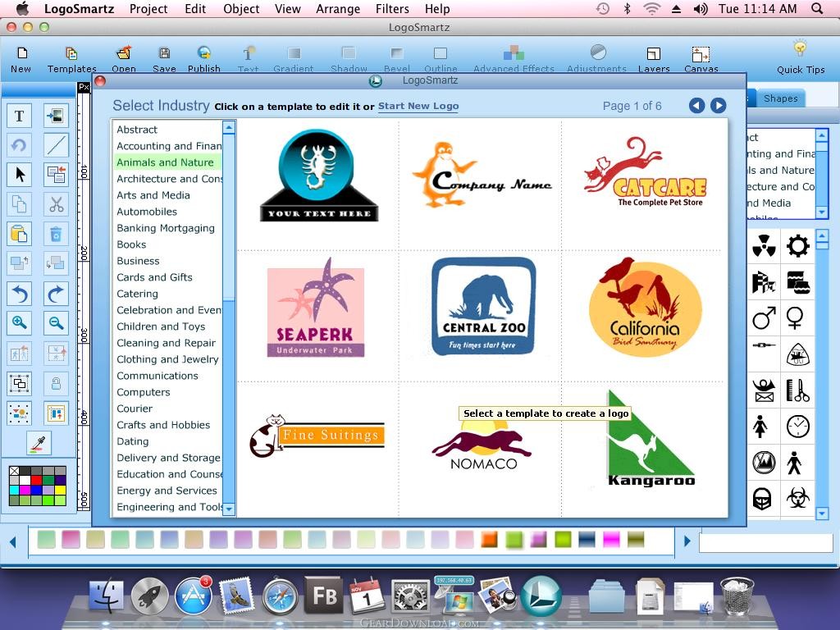This screenshot has height=630, width=840.
Task: Select the Text tool in left toolbox
Action: 20,116
